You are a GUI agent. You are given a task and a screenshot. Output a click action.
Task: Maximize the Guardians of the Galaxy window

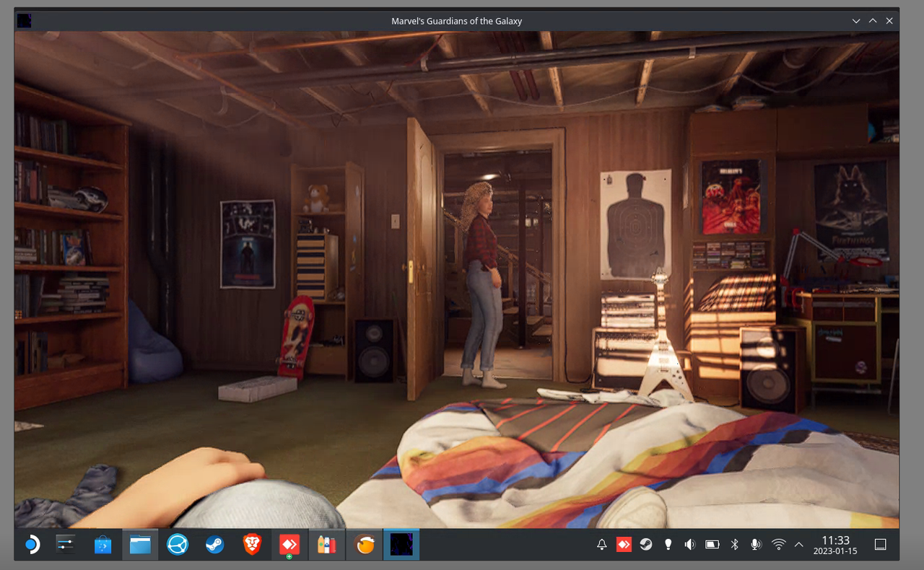pyautogui.click(x=873, y=21)
